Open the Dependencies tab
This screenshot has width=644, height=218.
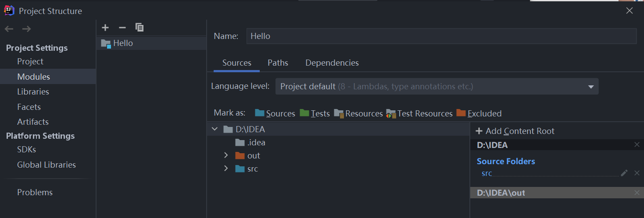click(332, 63)
